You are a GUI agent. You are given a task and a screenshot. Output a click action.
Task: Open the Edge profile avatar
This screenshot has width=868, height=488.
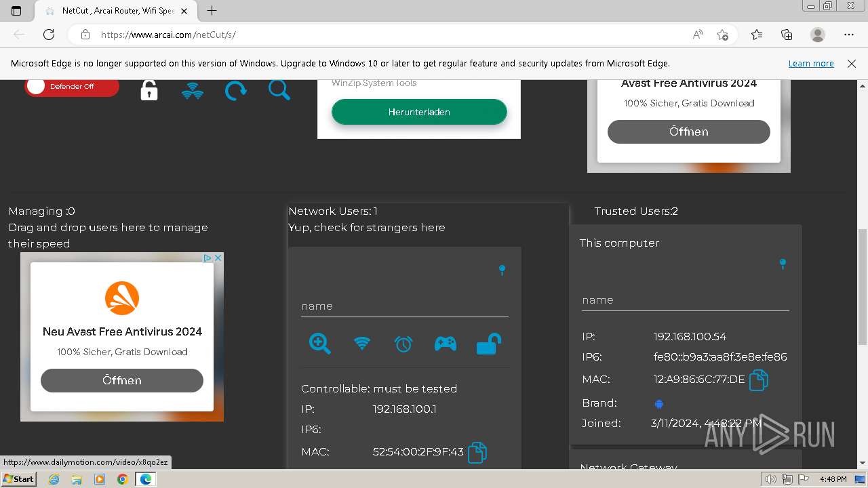click(818, 35)
